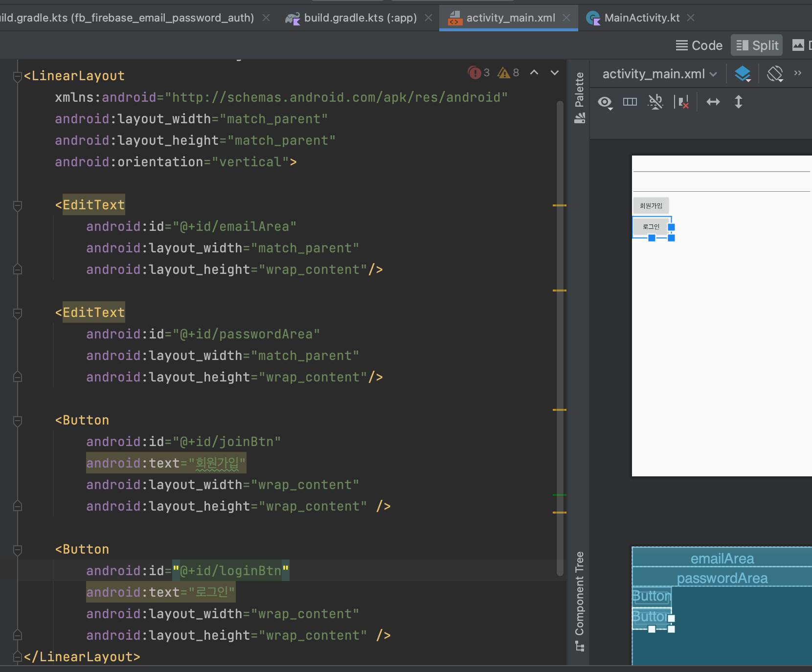Screen dimensions: 812x672
Task: Click the yellow warning count indicator
Action: tap(508, 73)
